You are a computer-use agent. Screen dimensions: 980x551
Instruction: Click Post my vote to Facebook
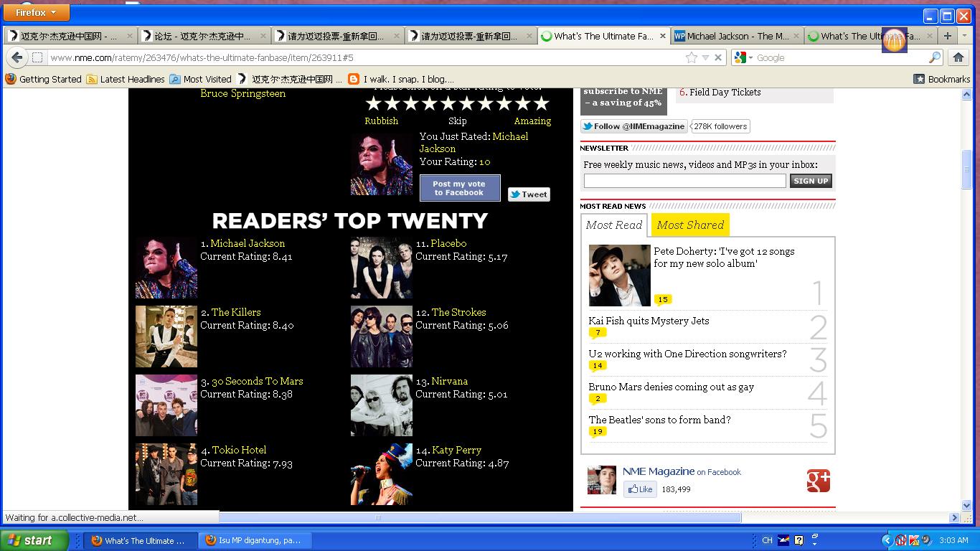[459, 188]
